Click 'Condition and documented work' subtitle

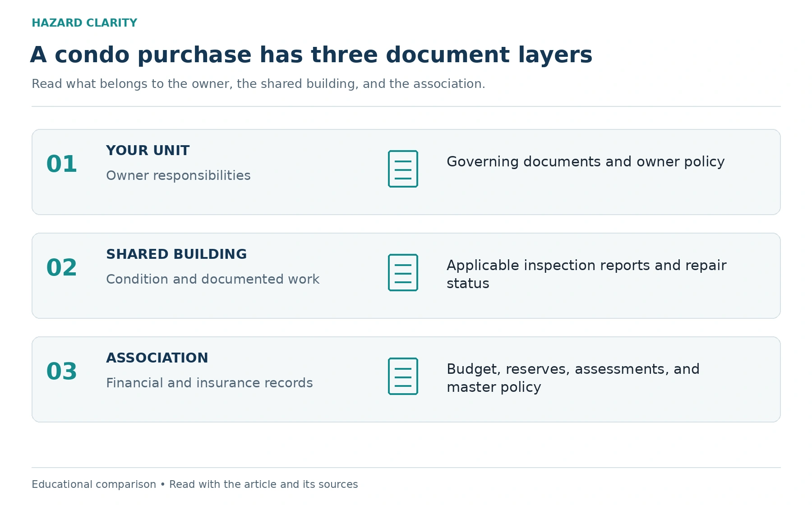[212, 279]
